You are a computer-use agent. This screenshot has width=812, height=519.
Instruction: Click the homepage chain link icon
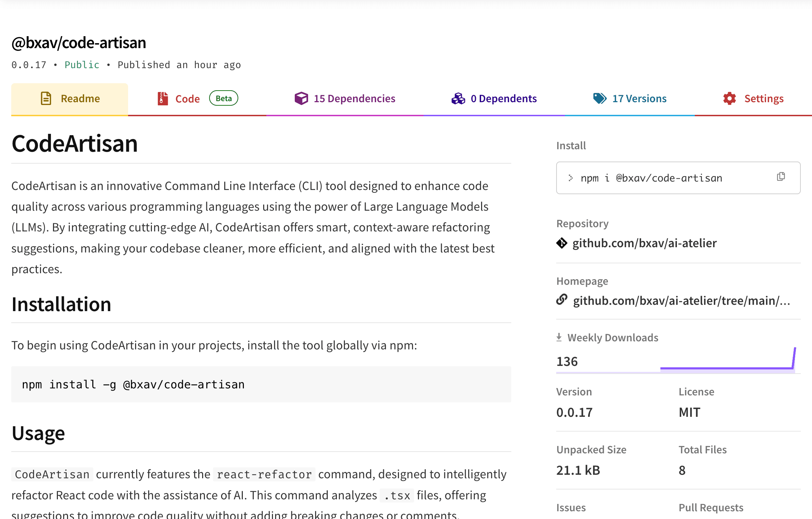click(x=562, y=300)
